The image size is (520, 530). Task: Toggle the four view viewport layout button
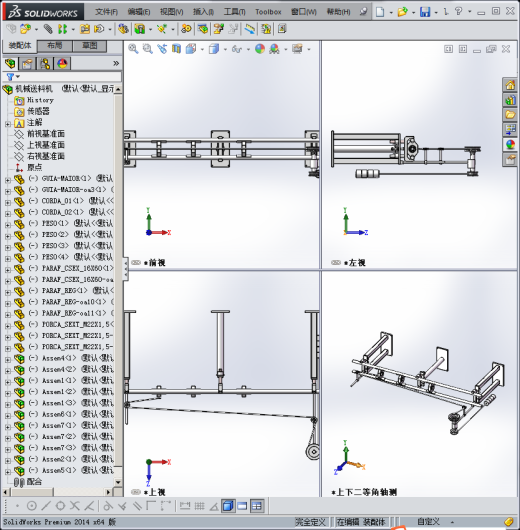257,506
